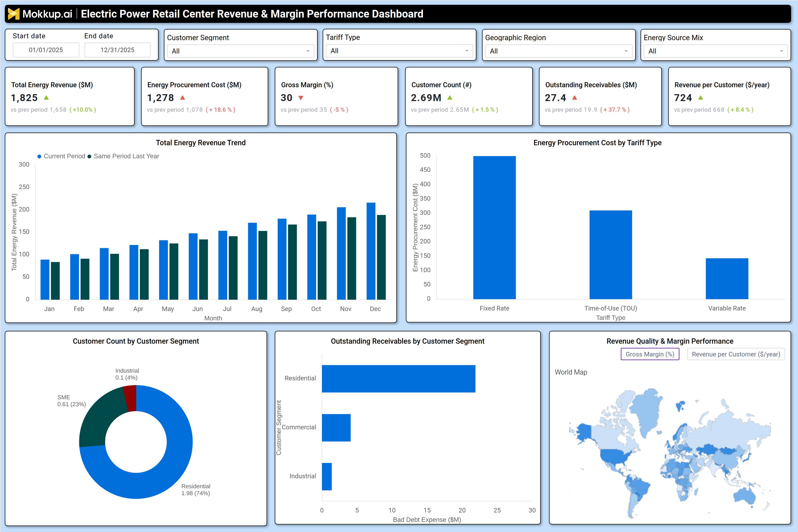The height and width of the screenshot is (532, 798).
Task: Click the Customer Count value 2.69M
Action: 426,98
